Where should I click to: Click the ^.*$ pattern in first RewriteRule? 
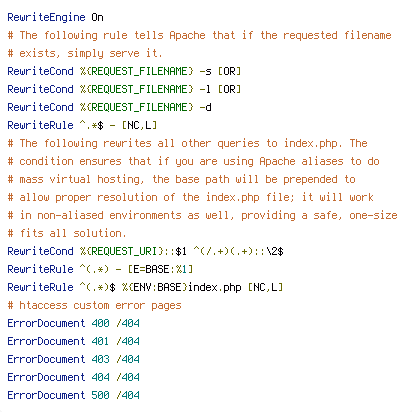pyautogui.click(x=91, y=125)
